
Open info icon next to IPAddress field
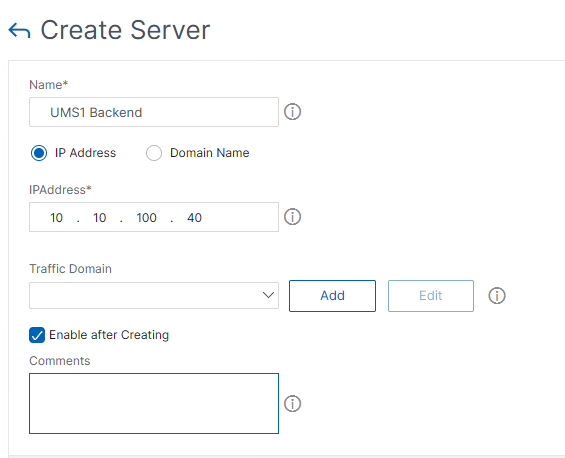pos(292,217)
